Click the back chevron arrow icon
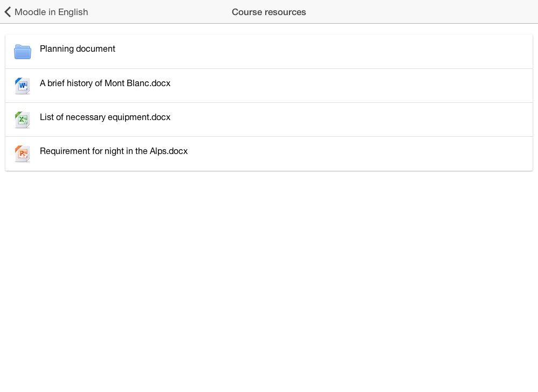The width and height of the screenshot is (538, 392). coord(8,12)
